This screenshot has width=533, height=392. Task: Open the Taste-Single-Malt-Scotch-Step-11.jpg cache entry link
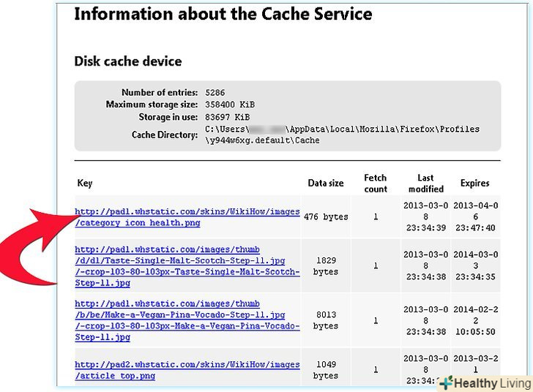pyautogui.click(x=187, y=266)
